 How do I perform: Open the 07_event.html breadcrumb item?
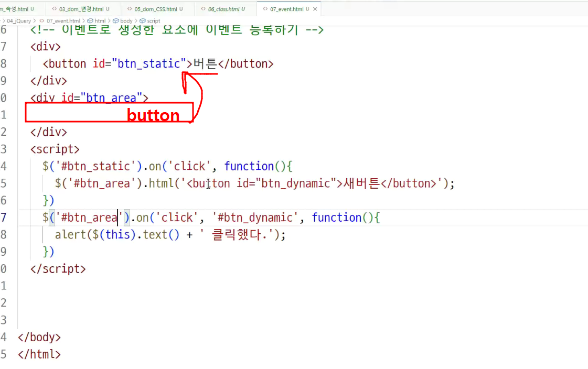[63, 21]
